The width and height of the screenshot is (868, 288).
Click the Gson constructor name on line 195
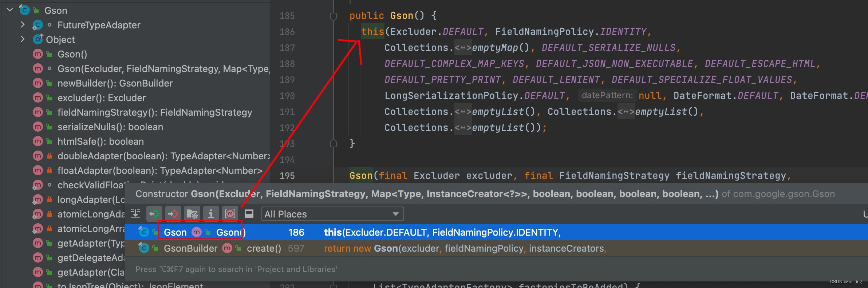click(361, 176)
